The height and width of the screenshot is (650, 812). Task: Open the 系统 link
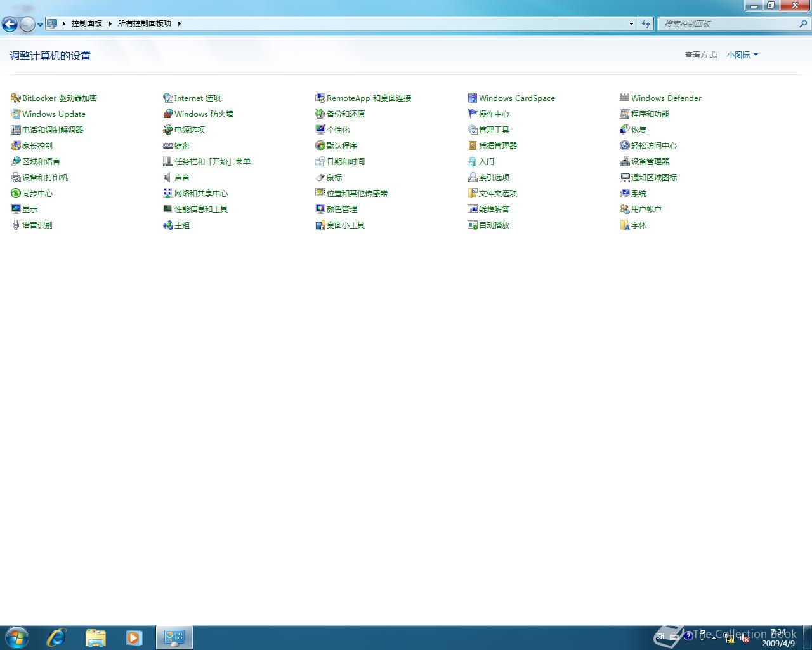[x=639, y=193]
